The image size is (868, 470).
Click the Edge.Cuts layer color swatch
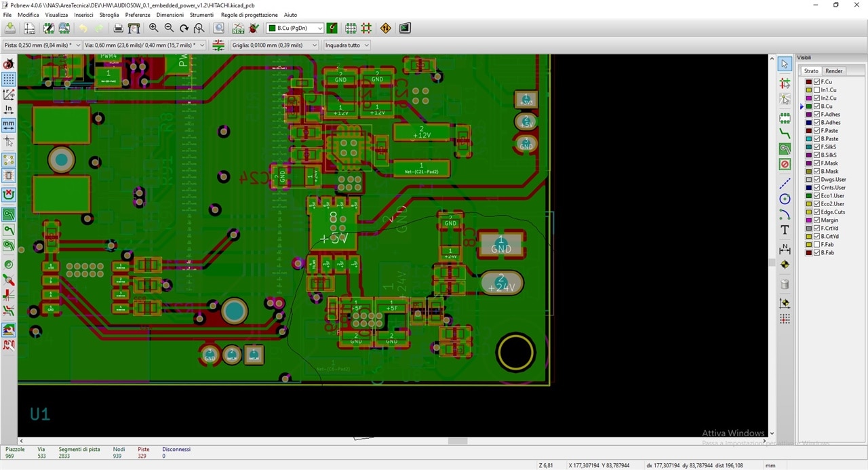click(x=809, y=212)
